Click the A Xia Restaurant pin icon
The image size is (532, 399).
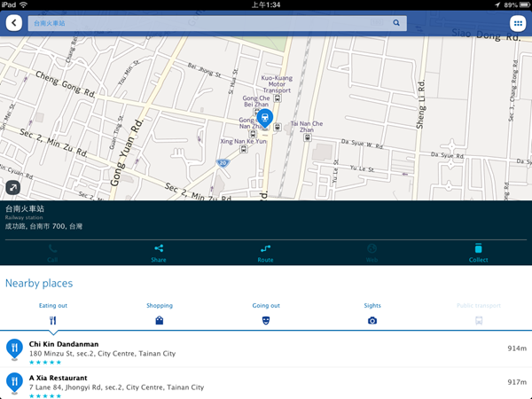[14, 383]
